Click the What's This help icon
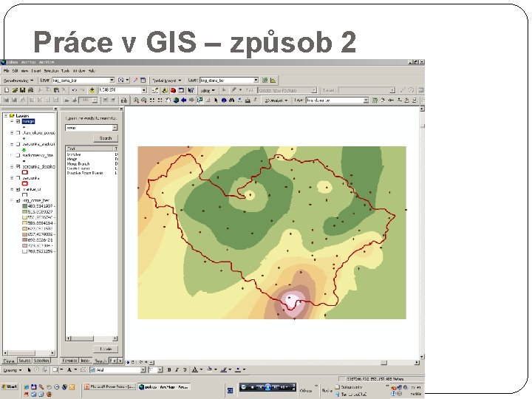The image size is (532, 399). (191, 90)
